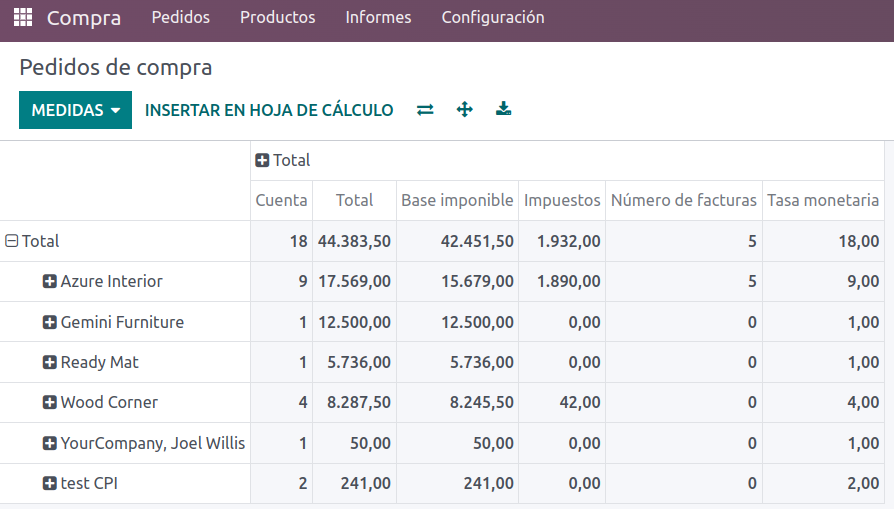Click the expand all arrows icon
This screenshot has height=509, width=894.
point(465,109)
